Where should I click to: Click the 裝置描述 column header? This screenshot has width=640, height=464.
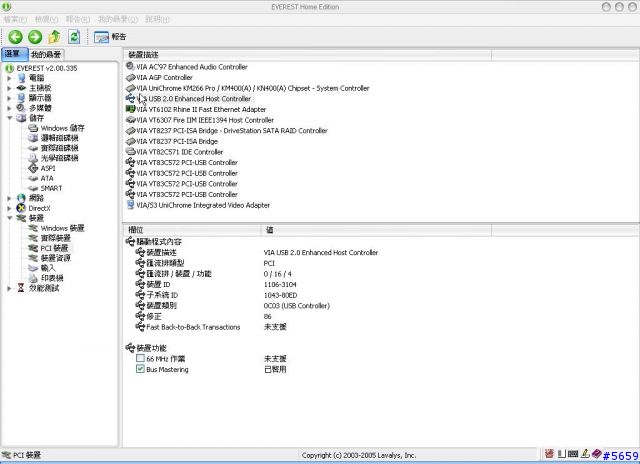click(307, 55)
